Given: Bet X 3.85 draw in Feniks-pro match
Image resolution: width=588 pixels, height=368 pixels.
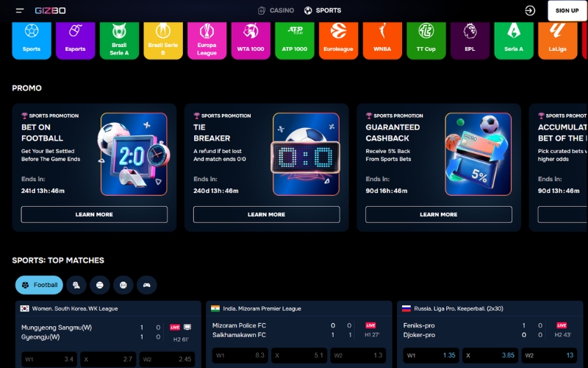Looking at the screenshot, I should coord(490,355).
